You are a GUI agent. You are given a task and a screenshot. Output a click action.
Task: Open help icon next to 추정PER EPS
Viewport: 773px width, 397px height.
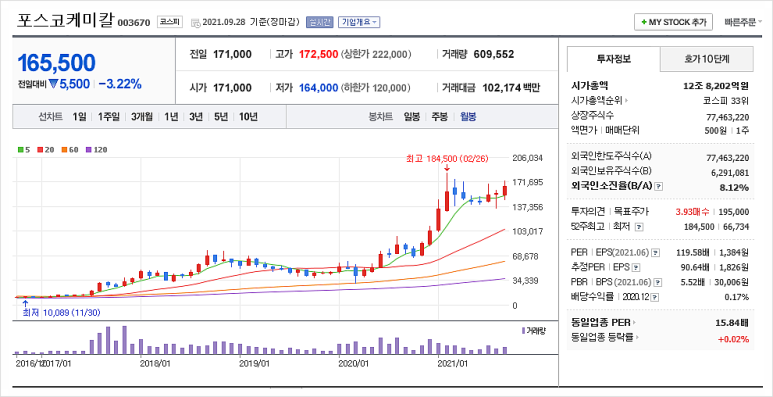pos(635,268)
